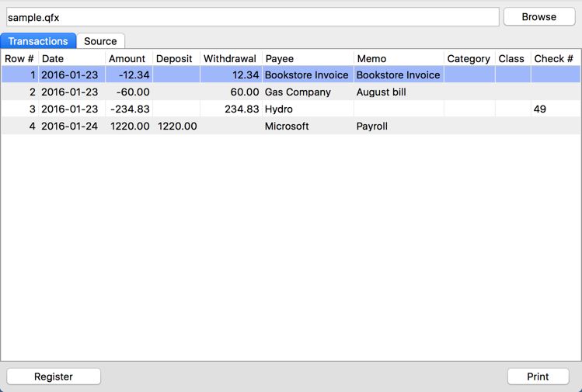Select the Bookstore Invoice memo cell

pyautogui.click(x=399, y=75)
